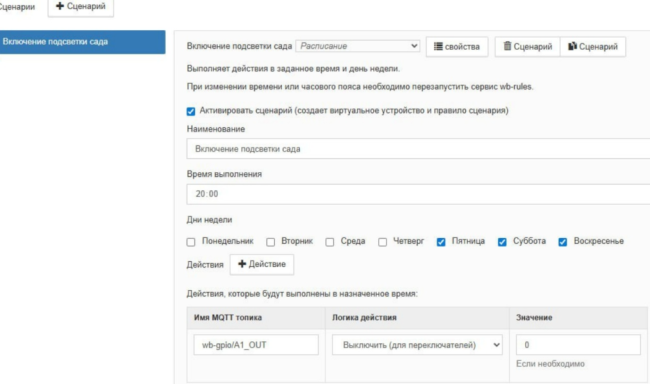Enable the Вторник checkbox

(x=270, y=242)
